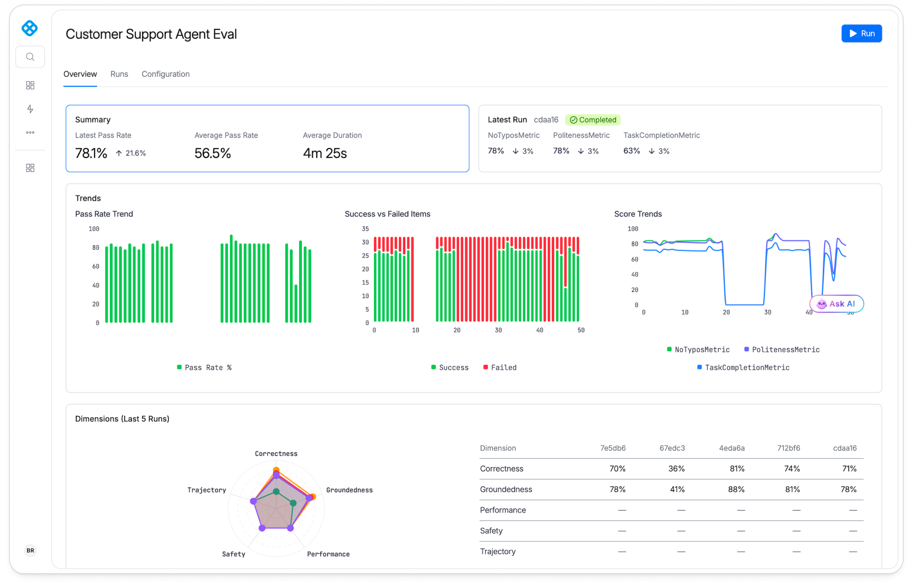Open search from the sidebar magnifier

[30, 57]
